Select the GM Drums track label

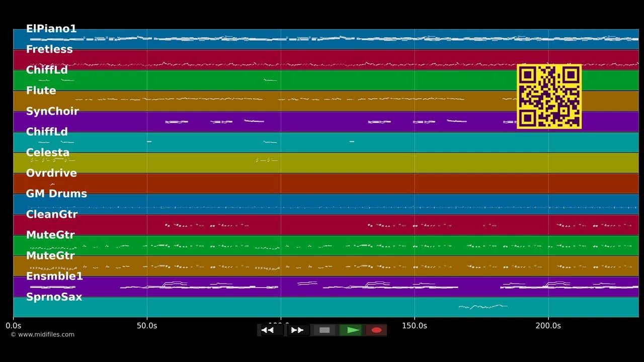click(56, 194)
